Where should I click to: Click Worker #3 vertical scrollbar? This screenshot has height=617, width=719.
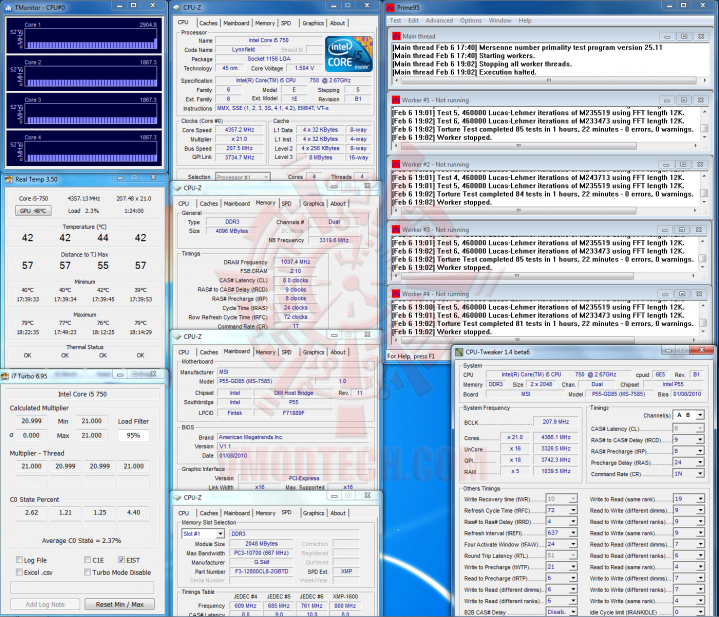[703, 254]
